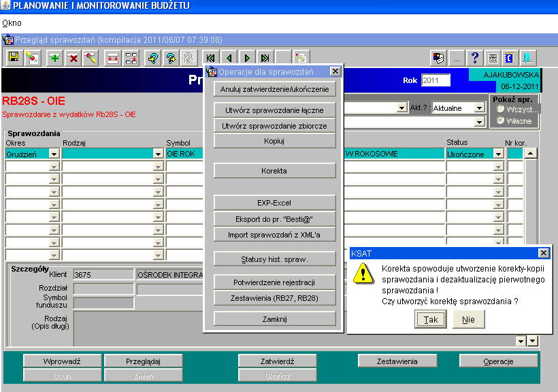
Task: Click the enter query question-mark icon
Action: pyautogui.click(x=153, y=58)
